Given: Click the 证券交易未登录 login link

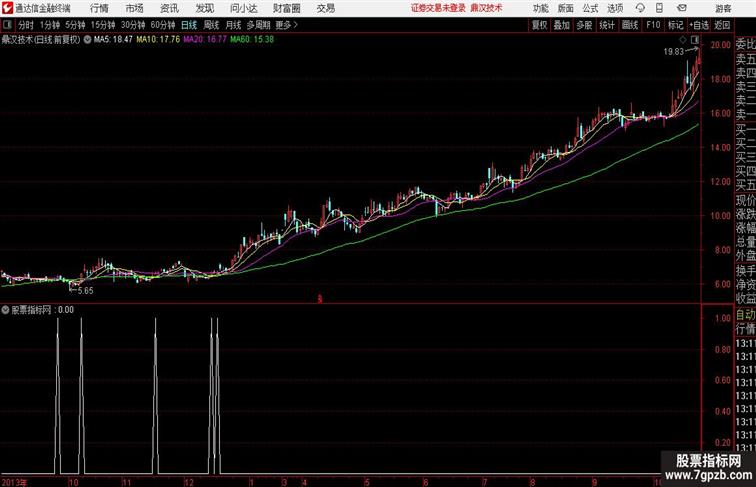Looking at the screenshot, I should pos(438,8).
